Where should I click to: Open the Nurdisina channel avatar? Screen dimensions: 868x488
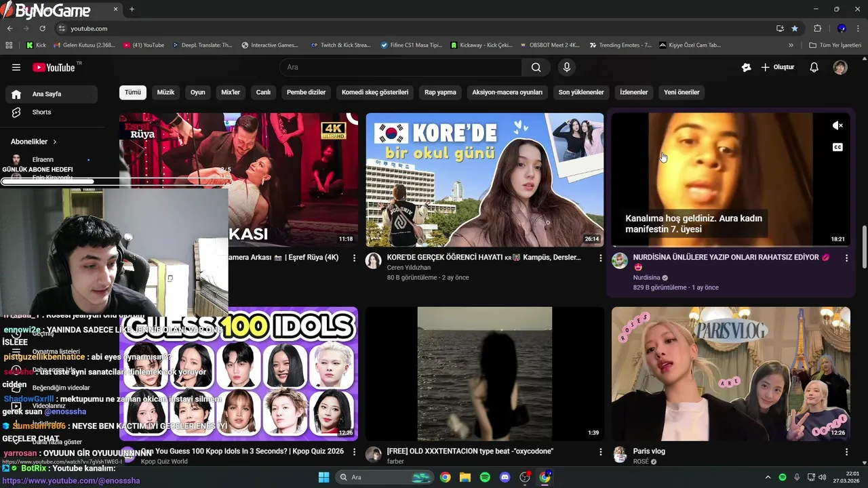coord(620,261)
